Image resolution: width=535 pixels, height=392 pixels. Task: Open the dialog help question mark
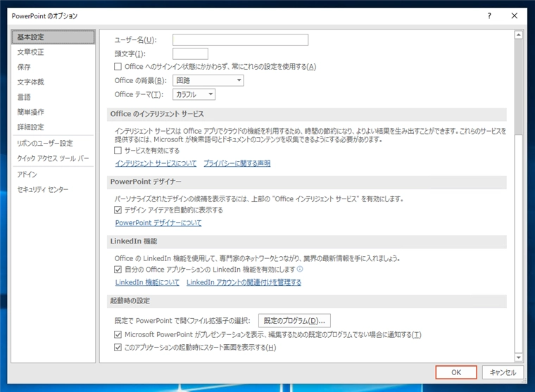click(489, 15)
